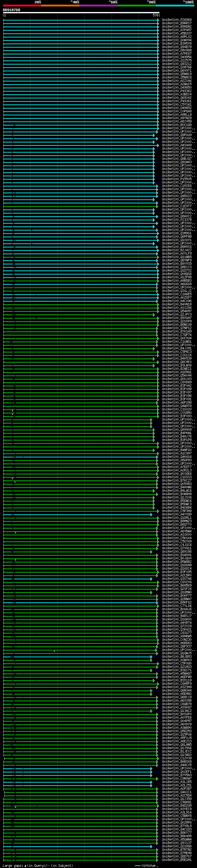Select subject label UniRef100_A7PE87
The image size is (197, 868).
pos(177,54)
